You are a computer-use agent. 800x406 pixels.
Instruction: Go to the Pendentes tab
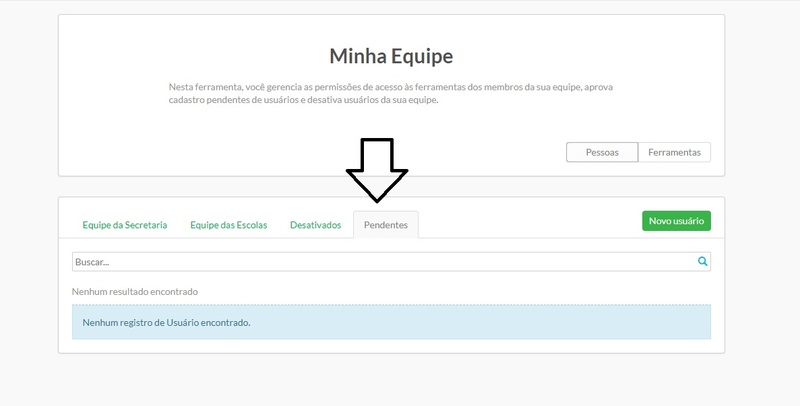(x=385, y=225)
